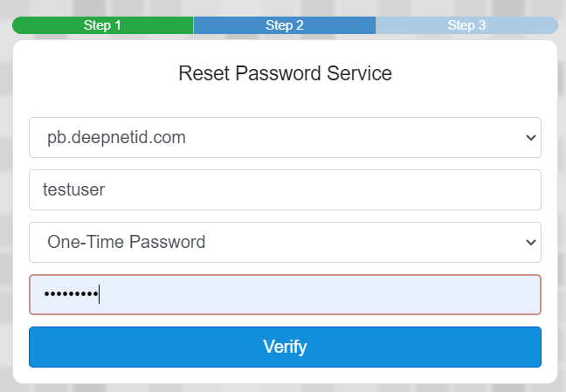Click inside the masked password field
Image resolution: width=566 pixels, height=392 pixels.
pyautogui.click(x=285, y=294)
